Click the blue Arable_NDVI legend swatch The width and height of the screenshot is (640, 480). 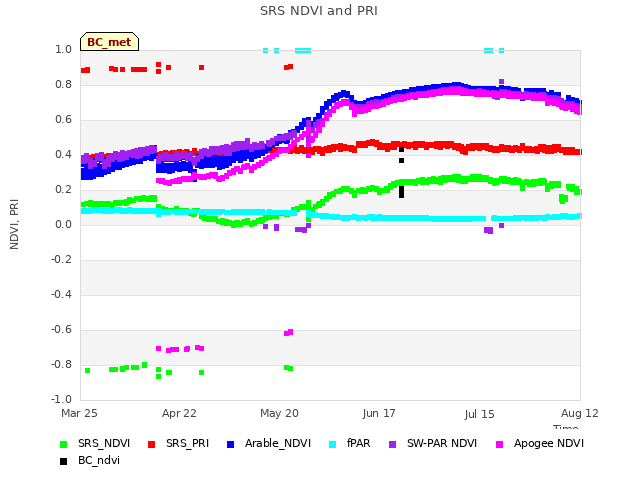tap(230, 444)
